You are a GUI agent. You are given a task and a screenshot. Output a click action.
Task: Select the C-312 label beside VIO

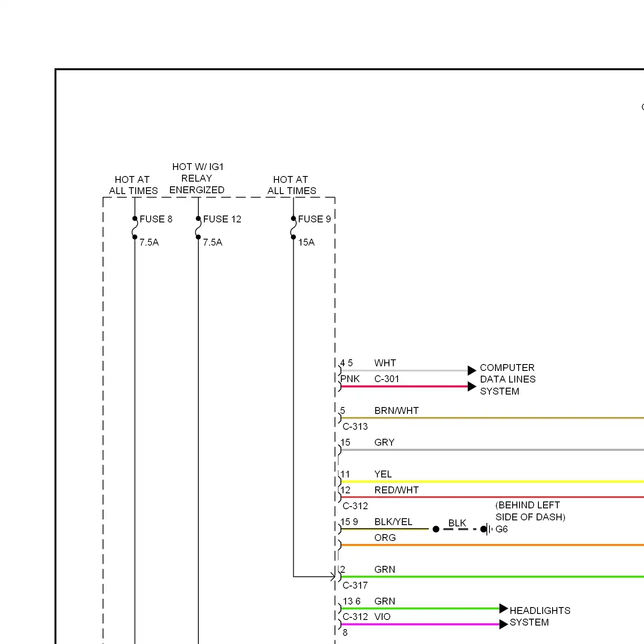click(x=355, y=617)
